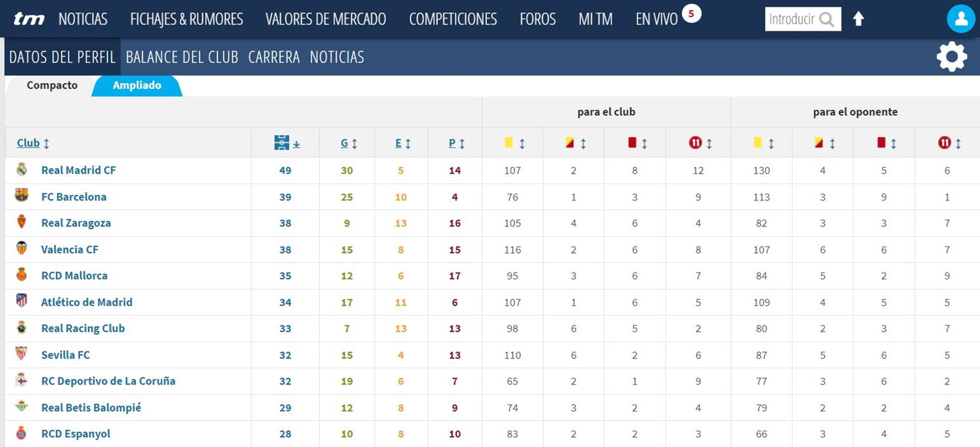Select the Ampliado view tab
The height and width of the screenshot is (447, 980).
point(137,85)
